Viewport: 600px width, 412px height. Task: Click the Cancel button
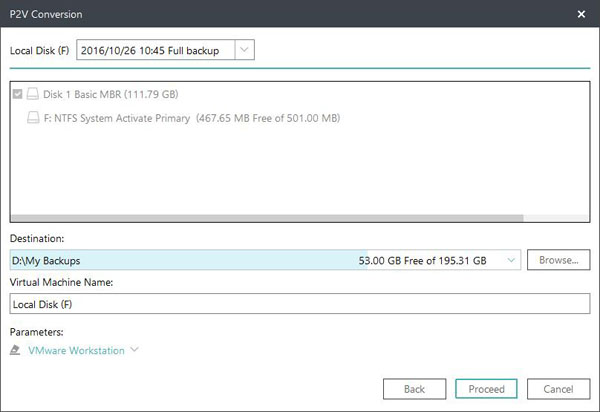558,389
